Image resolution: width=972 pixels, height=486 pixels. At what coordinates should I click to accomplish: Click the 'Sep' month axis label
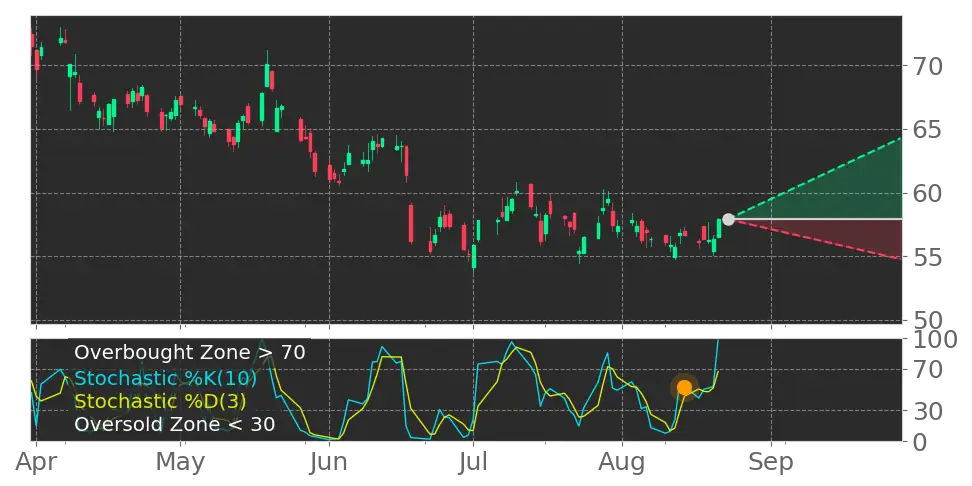tap(771, 462)
